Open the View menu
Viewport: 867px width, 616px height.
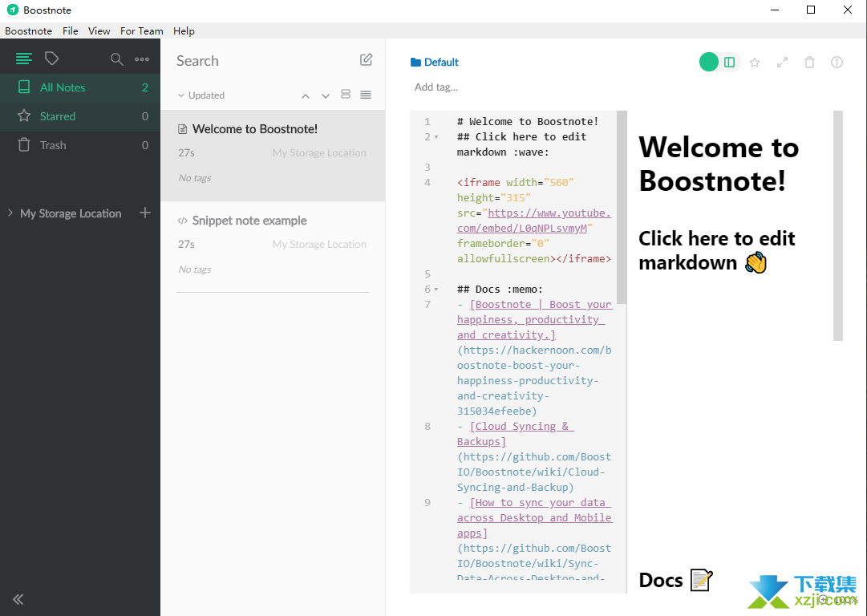point(99,31)
